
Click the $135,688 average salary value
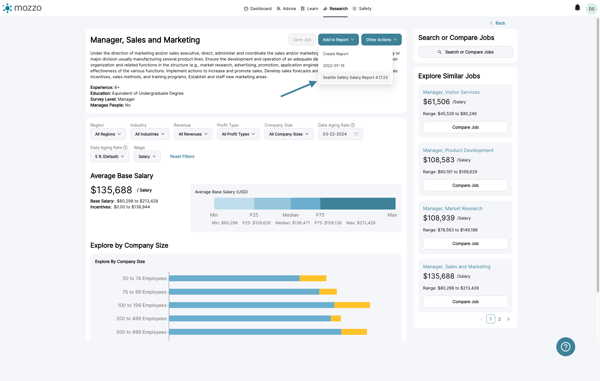coord(111,190)
